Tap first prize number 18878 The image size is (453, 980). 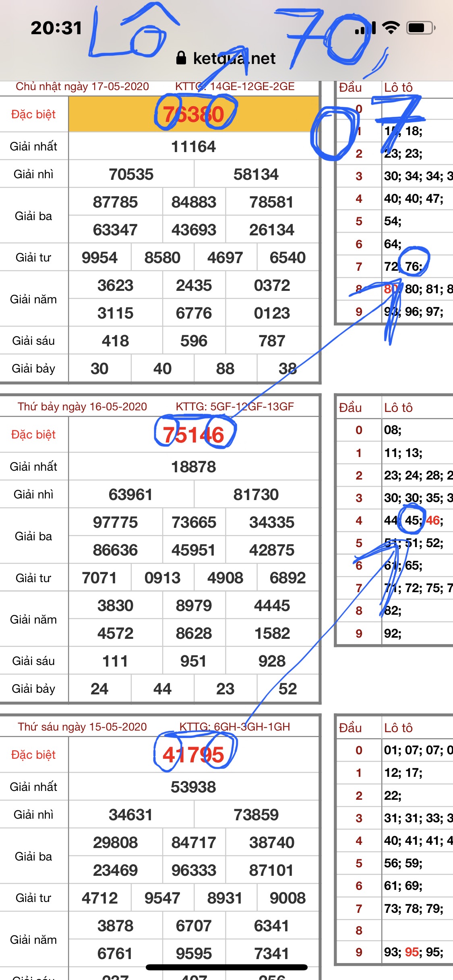point(193,467)
